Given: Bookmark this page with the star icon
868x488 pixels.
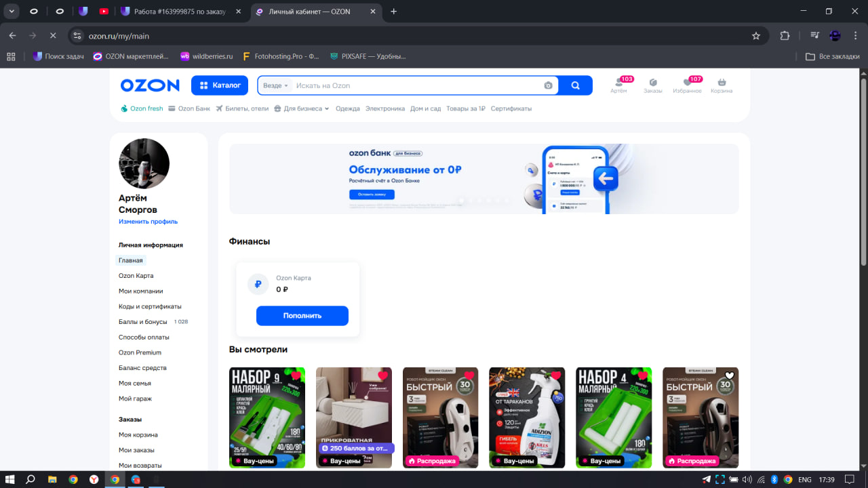Looking at the screenshot, I should tap(756, 36).
